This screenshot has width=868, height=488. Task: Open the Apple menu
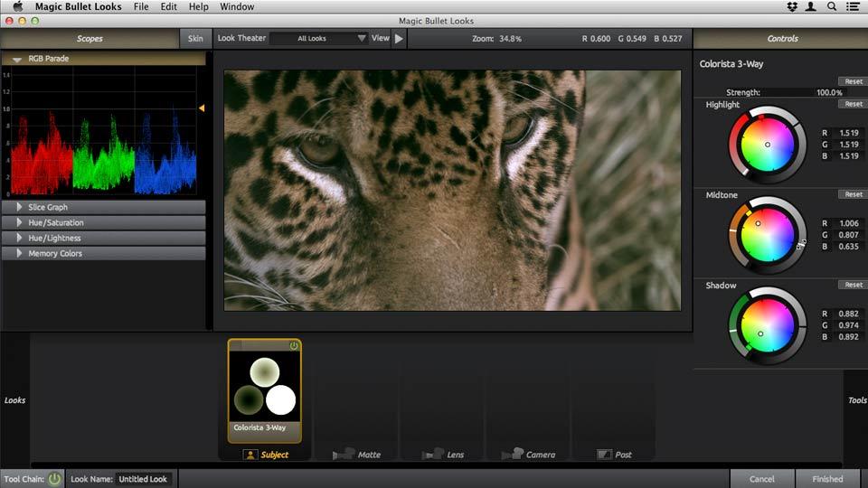17,6
